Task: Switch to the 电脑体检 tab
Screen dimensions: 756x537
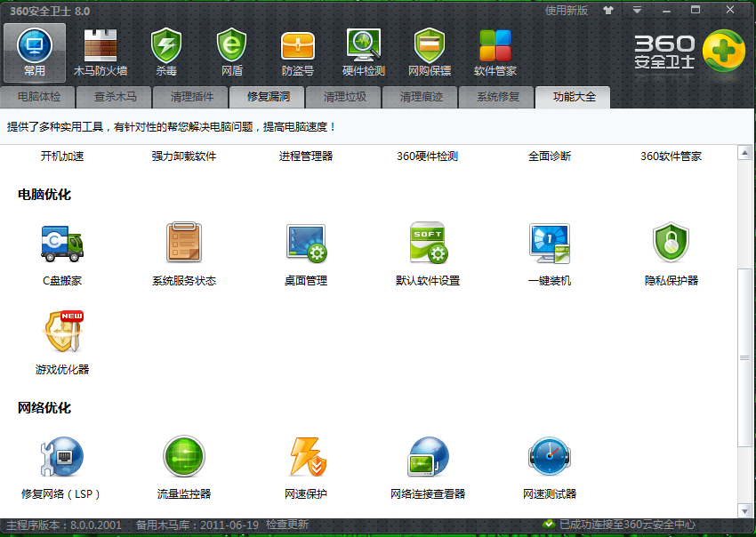Action: pyautogui.click(x=38, y=97)
